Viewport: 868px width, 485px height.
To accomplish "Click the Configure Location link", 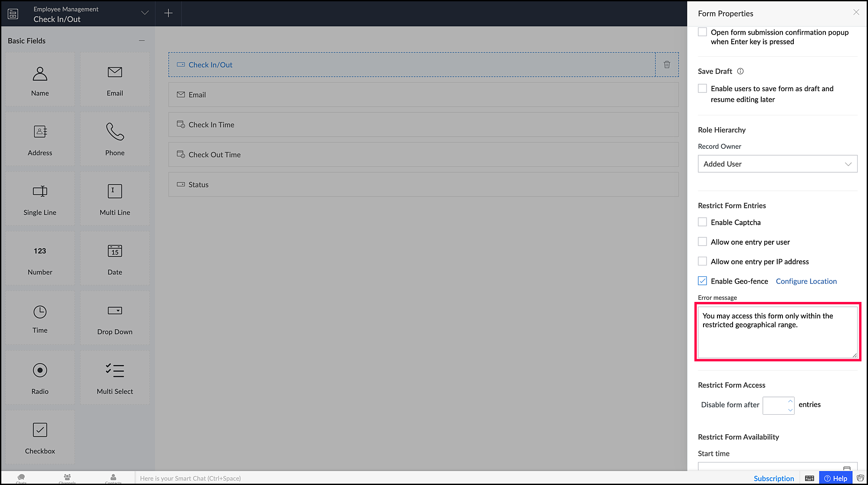I will pos(806,281).
